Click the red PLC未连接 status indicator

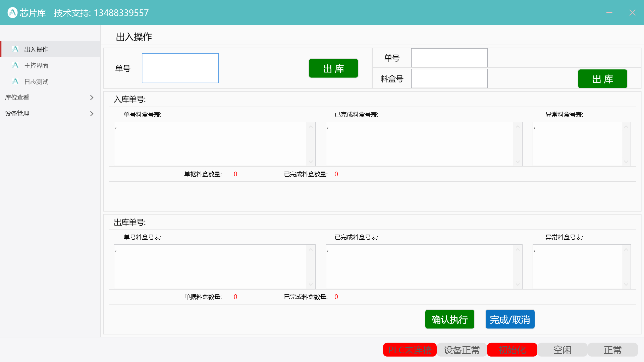pos(410,350)
